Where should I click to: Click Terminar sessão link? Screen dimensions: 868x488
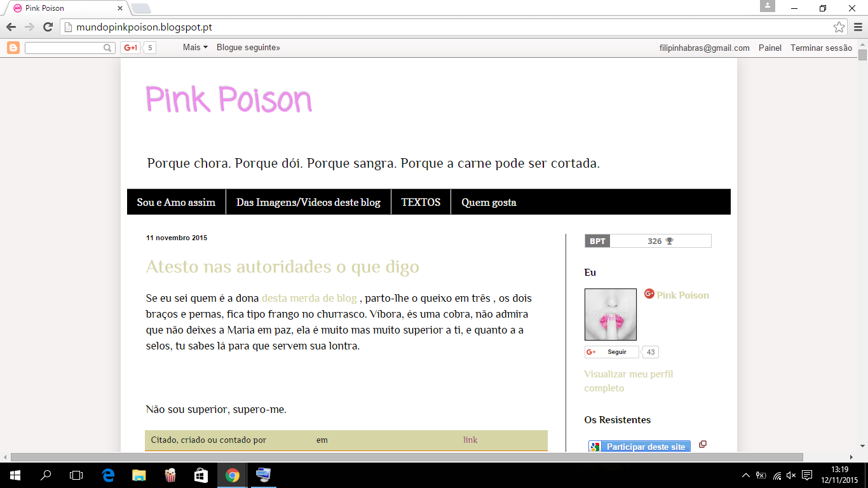click(x=821, y=48)
